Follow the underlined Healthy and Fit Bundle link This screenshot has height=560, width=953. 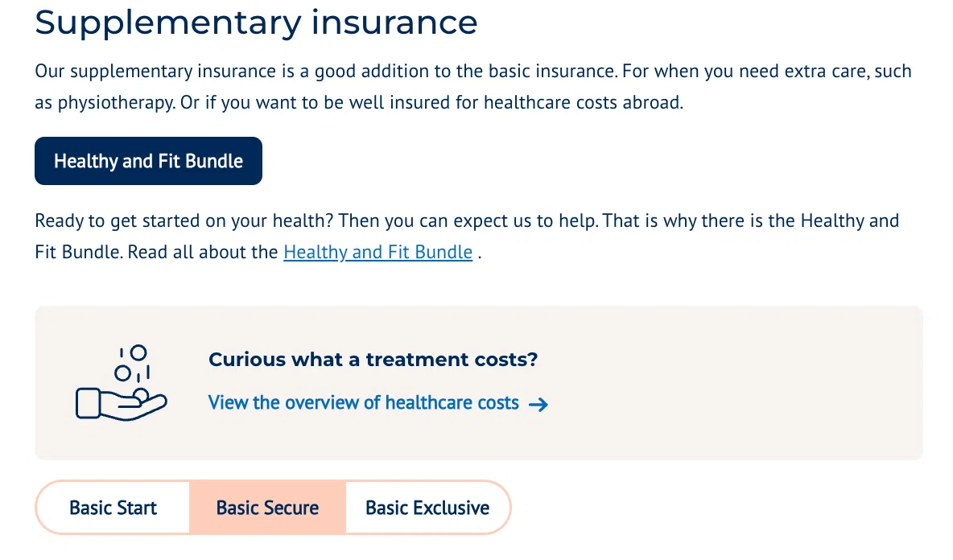tap(378, 252)
